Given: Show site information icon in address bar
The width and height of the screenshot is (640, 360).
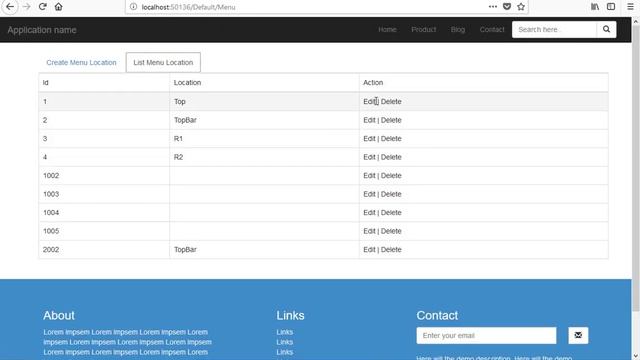Looking at the screenshot, I should 133,7.
